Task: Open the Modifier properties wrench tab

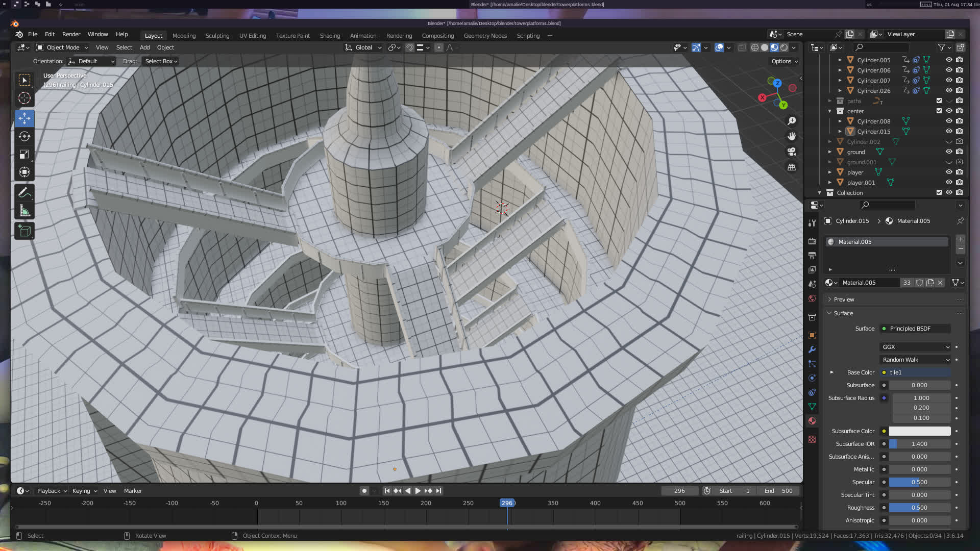Action: 812,349
